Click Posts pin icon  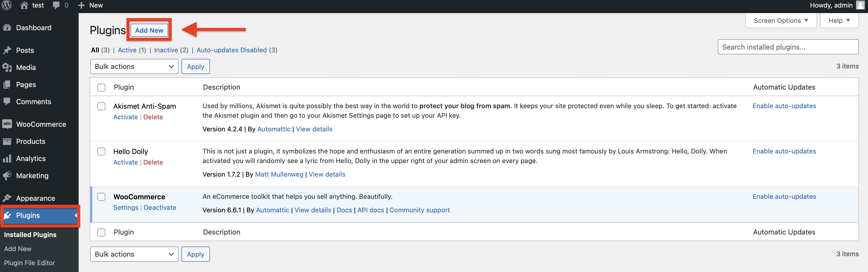(x=7, y=50)
